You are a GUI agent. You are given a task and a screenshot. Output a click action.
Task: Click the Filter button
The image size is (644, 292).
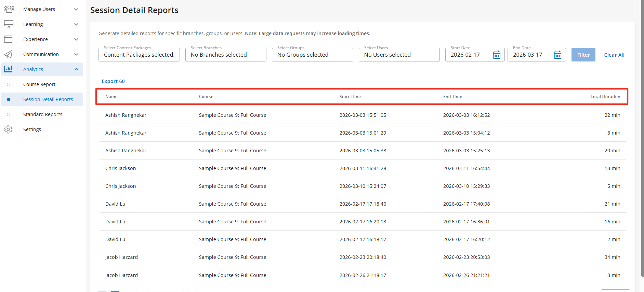click(x=583, y=55)
